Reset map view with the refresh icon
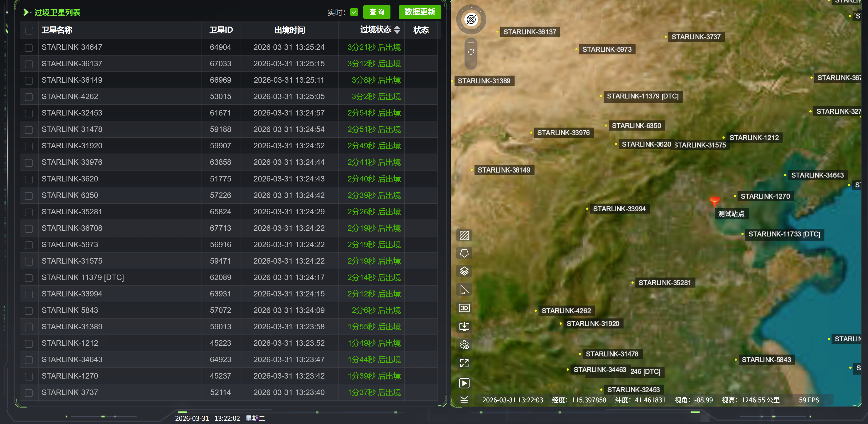The width and height of the screenshot is (868, 424). [x=471, y=52]
